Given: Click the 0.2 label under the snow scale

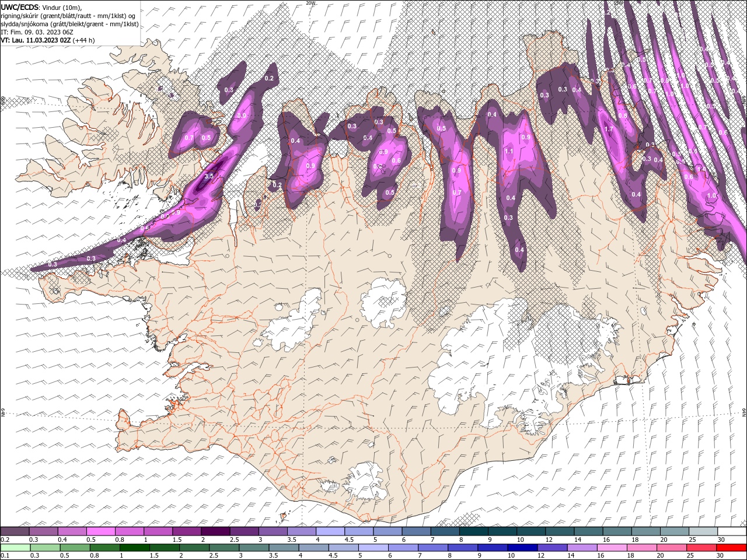Looking at the screenshot, I should [x=4, y=540].
